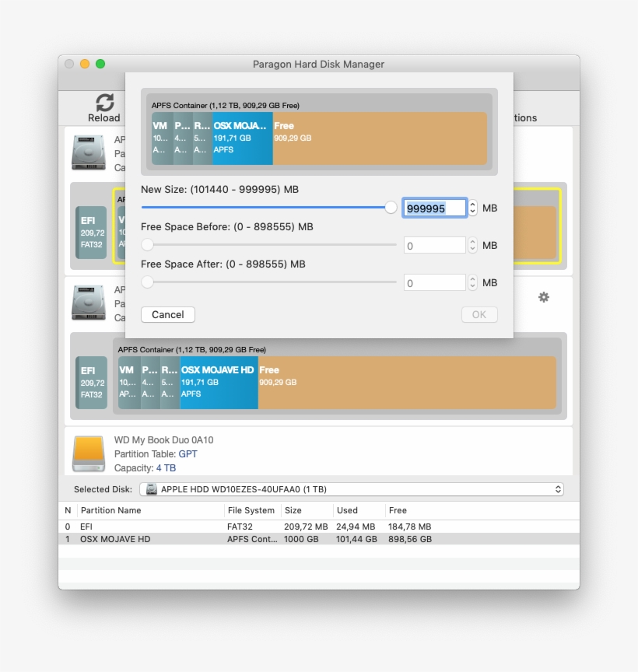The height and width of the screenshot is (672, 638).
Task: Click the APFS Cont... file system cell
Action: (252, 539)
